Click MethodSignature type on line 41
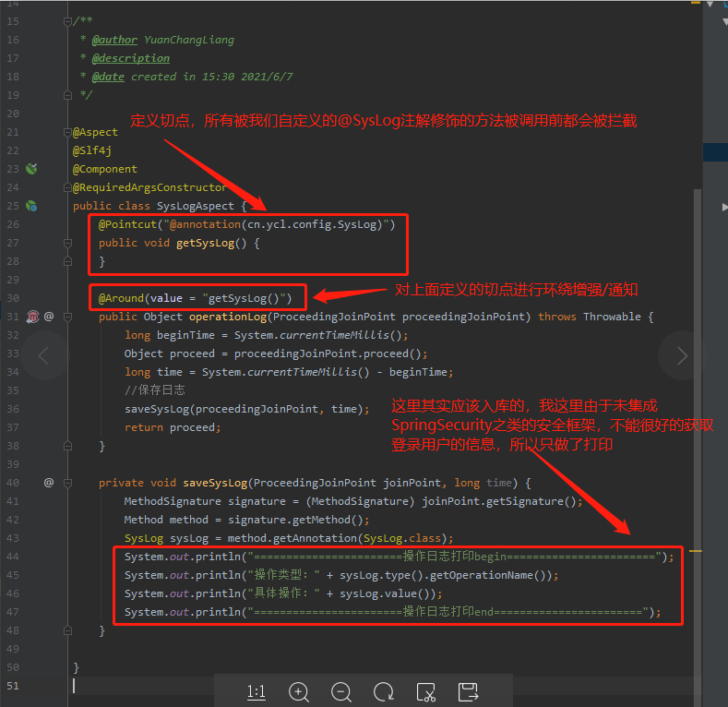This screenshot has height=707, width=728. [173, 501]
